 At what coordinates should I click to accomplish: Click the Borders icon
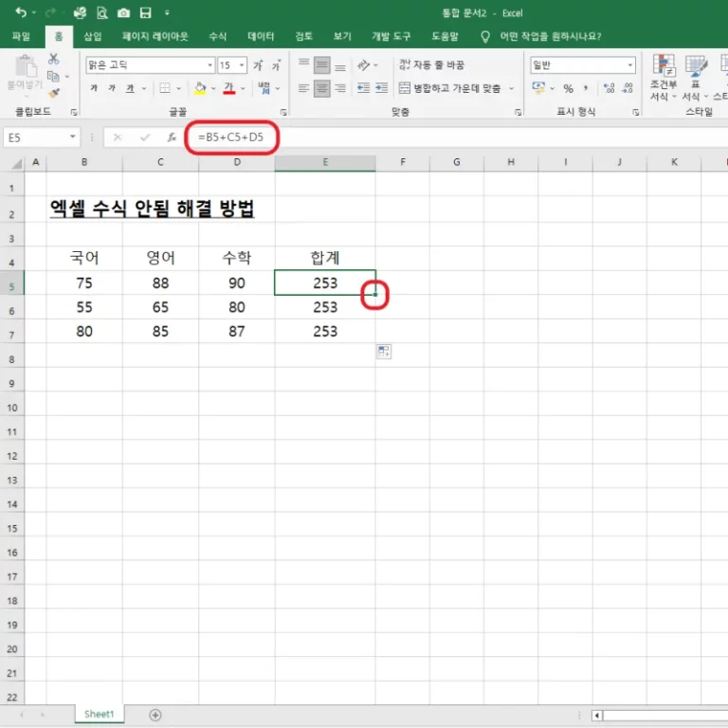tap(165, 88)
